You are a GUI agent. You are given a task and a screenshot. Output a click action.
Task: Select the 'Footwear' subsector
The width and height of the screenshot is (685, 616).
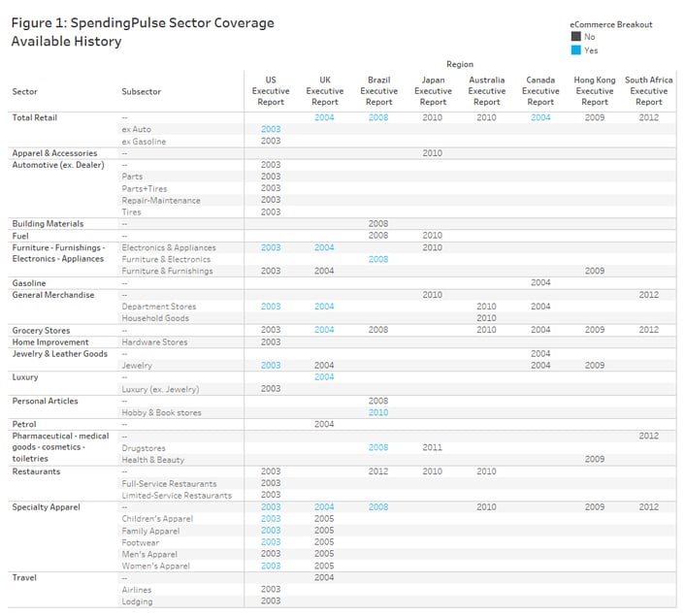click(x=141, y=542)
